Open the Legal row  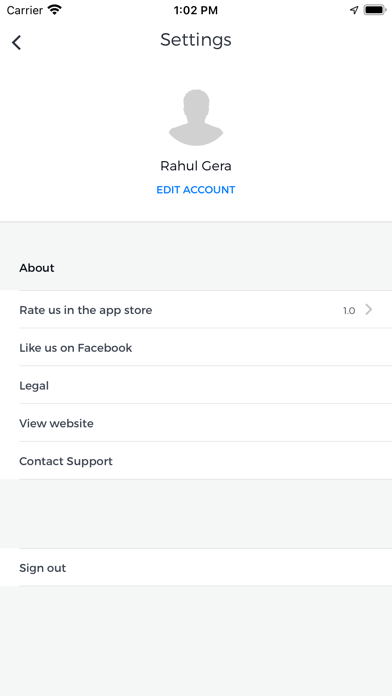click(x=196, y=385)
